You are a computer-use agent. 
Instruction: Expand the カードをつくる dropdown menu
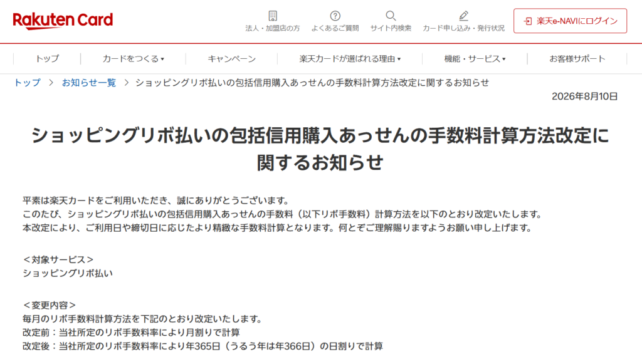pyautogui.click(x=133, y=58)
